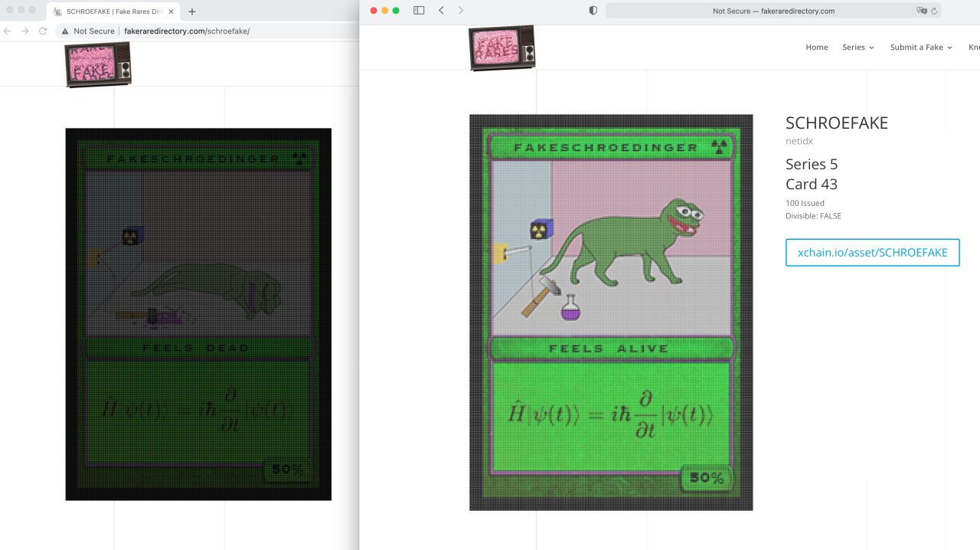Click the 100 Issued text
The height and width of the screenshot is (550, 980).
(x=805, y=203)
